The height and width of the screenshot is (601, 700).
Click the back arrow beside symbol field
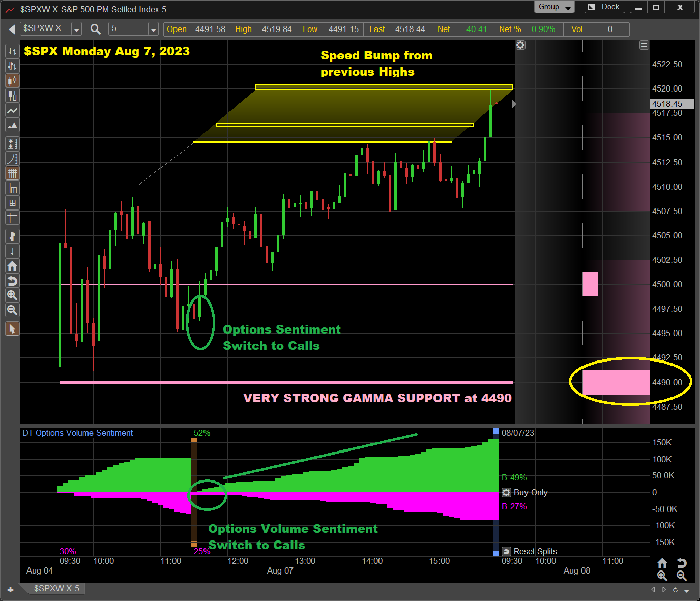pos(11,29)
